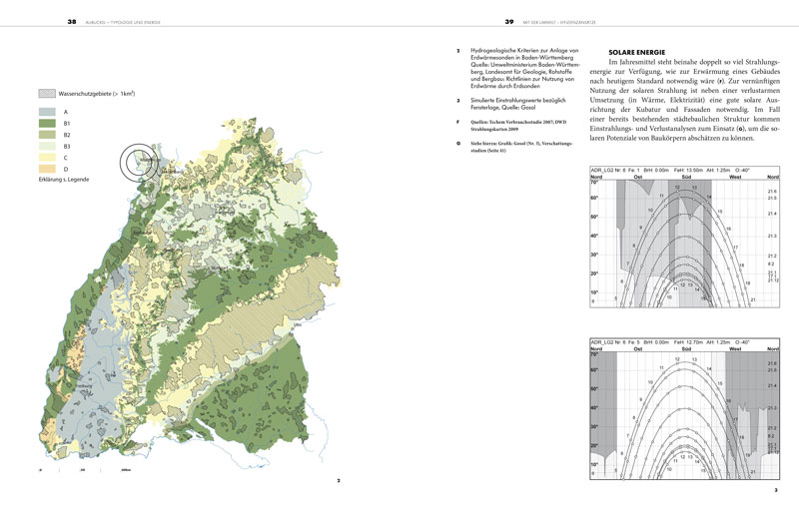
Task: Select the orange D legend swatch
Action: click(45, 168)
